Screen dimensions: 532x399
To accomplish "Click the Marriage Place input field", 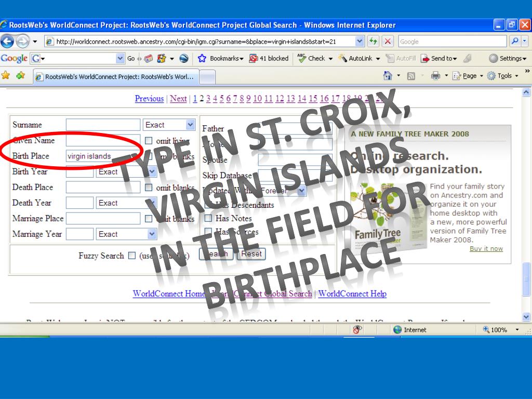I will [x=103, y=218].
